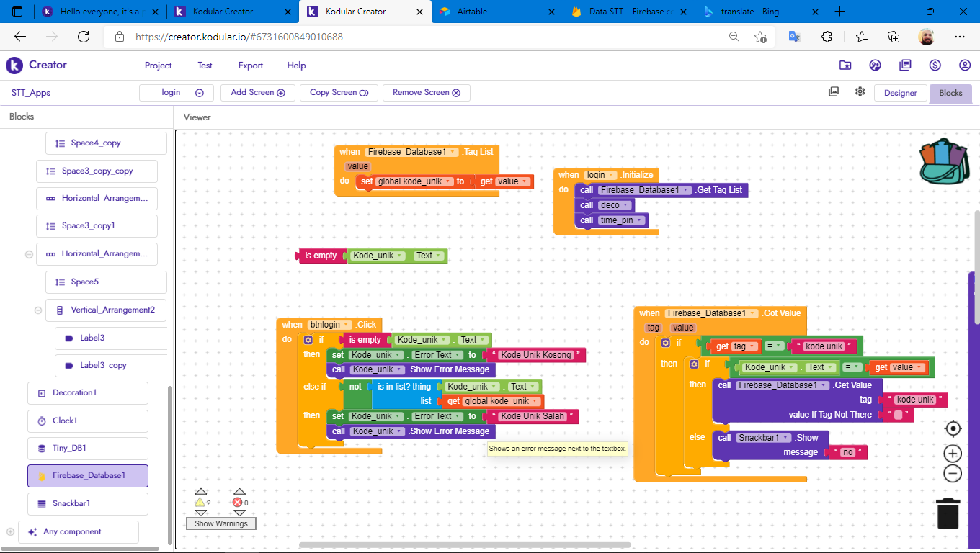
Task: Center the workspace with the target icon
Action: coord(953,429)
